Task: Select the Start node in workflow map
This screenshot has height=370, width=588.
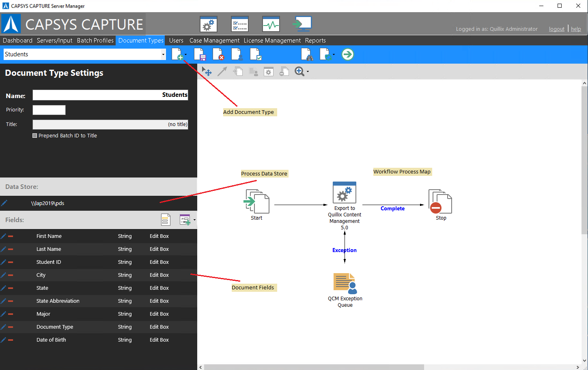Action: click(256, 204)
